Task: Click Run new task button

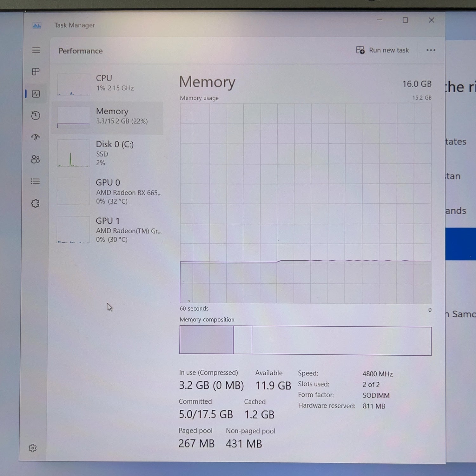Action: (382, 50)
